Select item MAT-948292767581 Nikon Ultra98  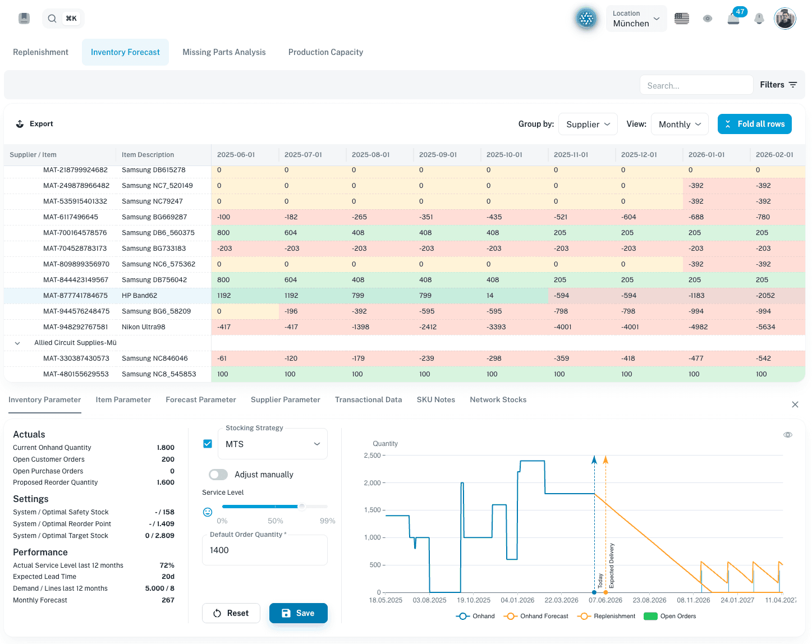click(404, 327)
